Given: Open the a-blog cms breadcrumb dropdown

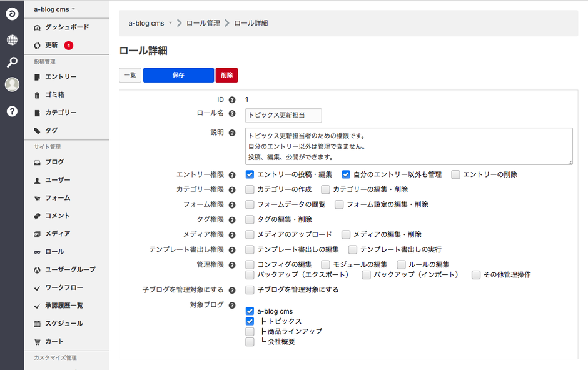Looking at the screenshot, I should [150, 23].
